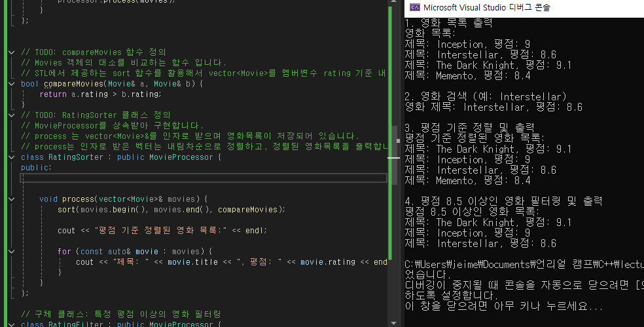Click the '// STL에서 제공하는 sort 함수를' comment line

pos(204,73)
